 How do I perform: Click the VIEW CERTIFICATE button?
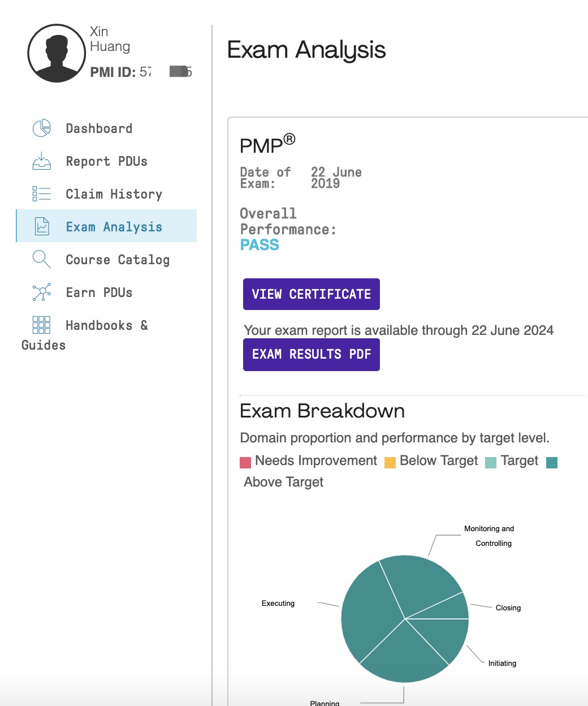[x=312, y=294]
